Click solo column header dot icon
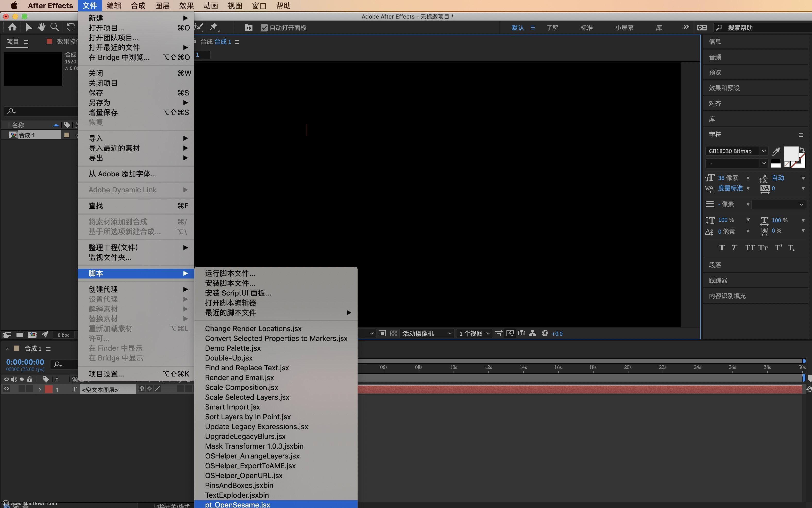The image size is (812, 508). coord(22,379)
